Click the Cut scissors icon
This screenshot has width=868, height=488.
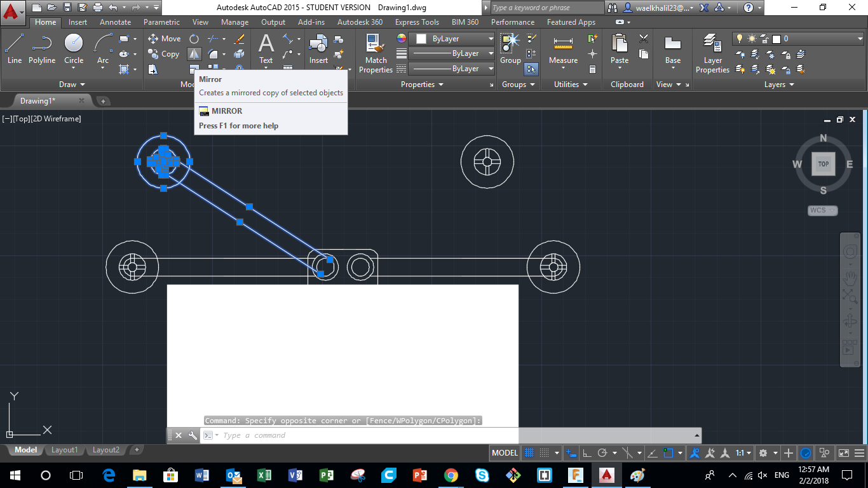(644, 39)
